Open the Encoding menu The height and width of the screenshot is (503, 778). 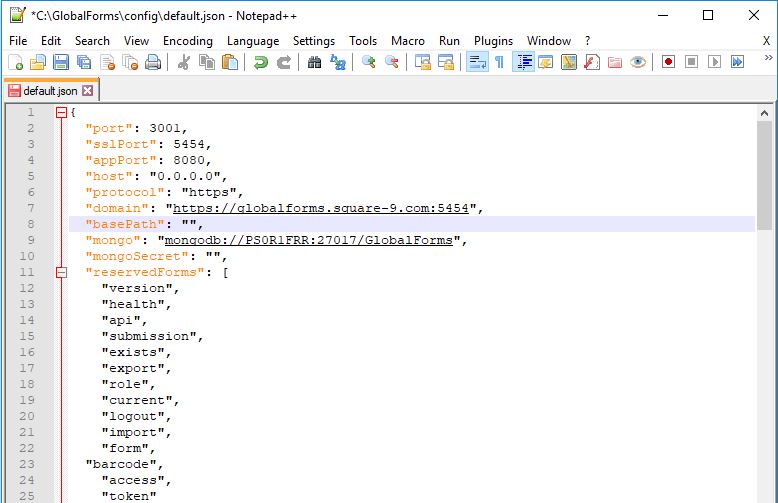[188, 41]
